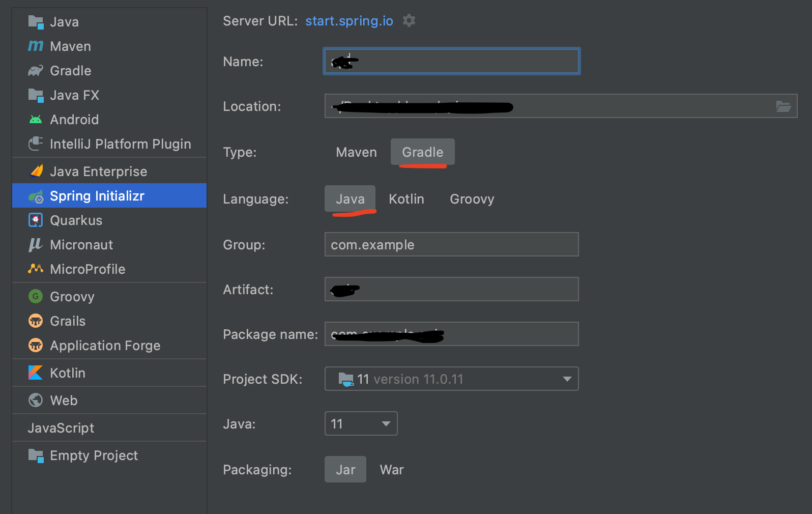Click the Quarkus icon

pos(36,220)
